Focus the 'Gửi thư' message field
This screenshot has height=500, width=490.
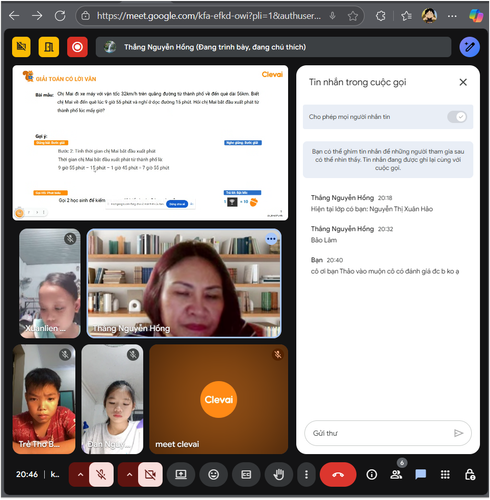coord(380,433)
